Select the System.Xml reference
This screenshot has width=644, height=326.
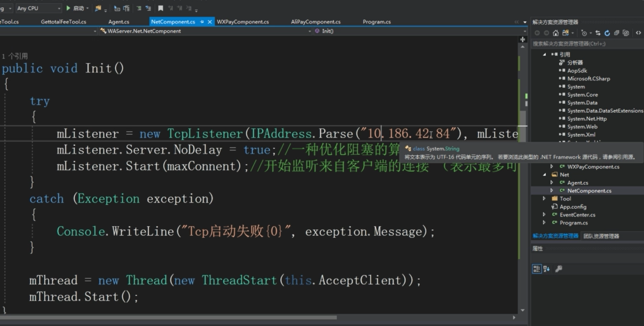[581, 135]
